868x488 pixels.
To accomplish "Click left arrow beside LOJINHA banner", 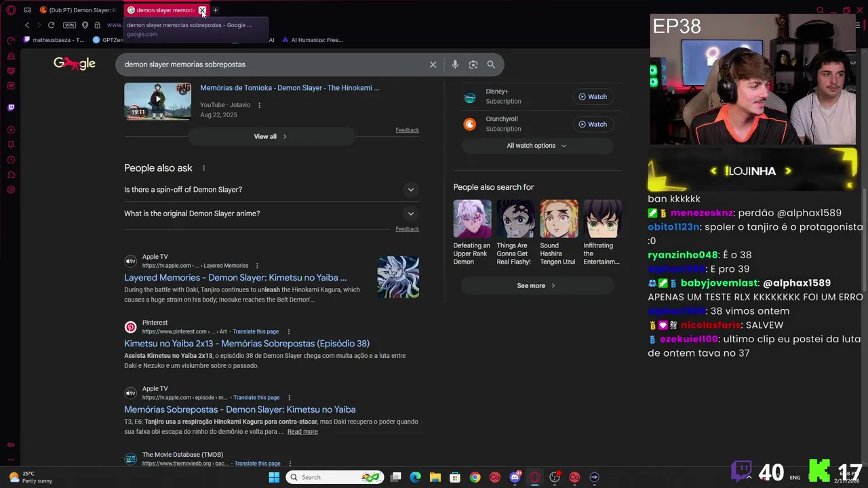I will [x=713, y=171].
